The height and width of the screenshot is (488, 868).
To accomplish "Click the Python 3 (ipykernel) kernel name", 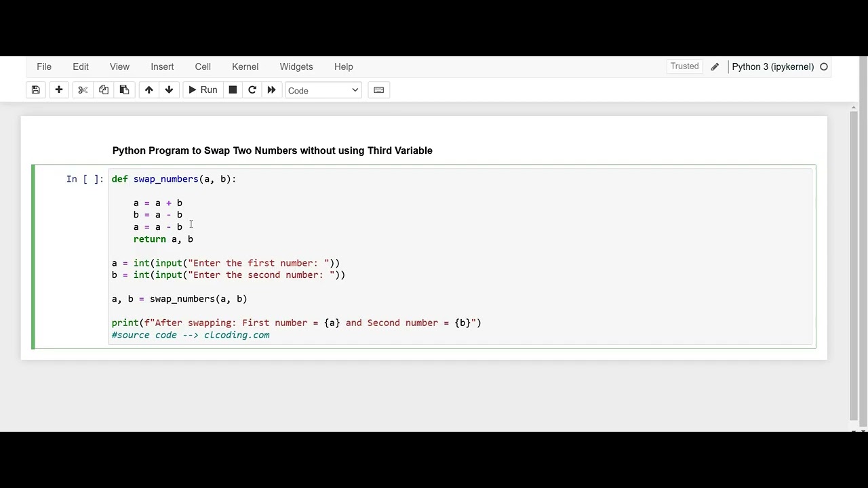I will click(772, 66).
